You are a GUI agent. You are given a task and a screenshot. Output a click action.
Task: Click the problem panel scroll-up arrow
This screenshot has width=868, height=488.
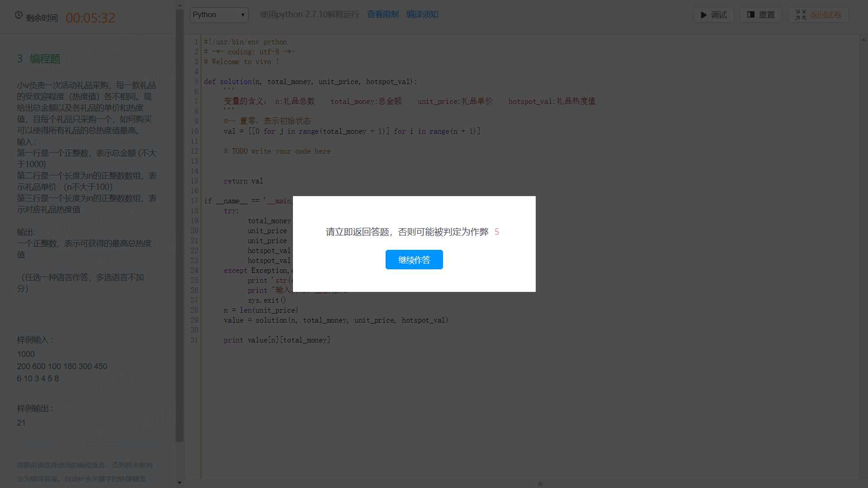tap(179, 6)
